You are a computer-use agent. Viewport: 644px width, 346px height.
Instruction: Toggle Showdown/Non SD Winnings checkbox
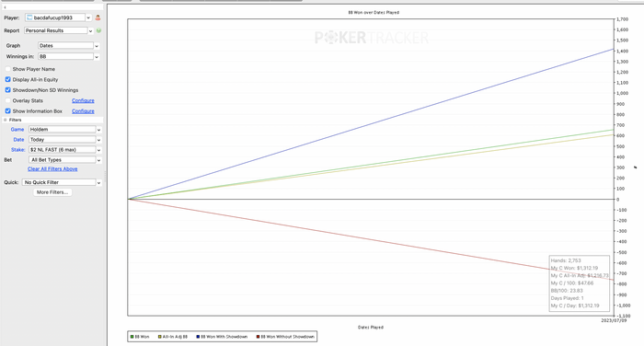(x=7, y=90)
